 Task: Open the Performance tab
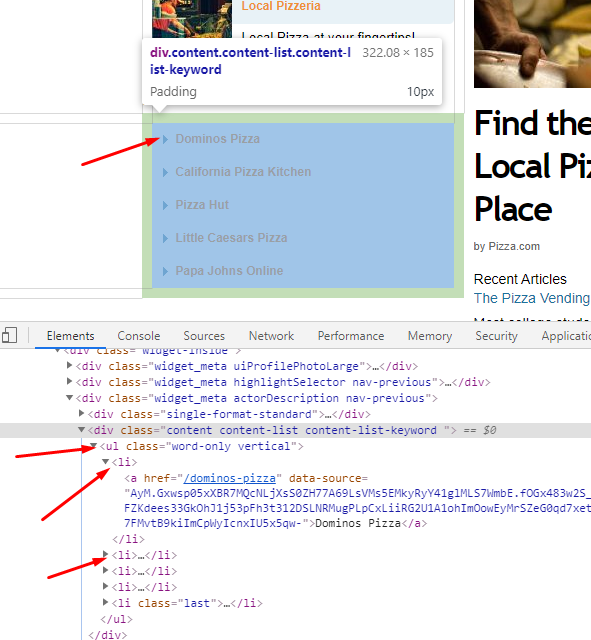tap(351, 336)
